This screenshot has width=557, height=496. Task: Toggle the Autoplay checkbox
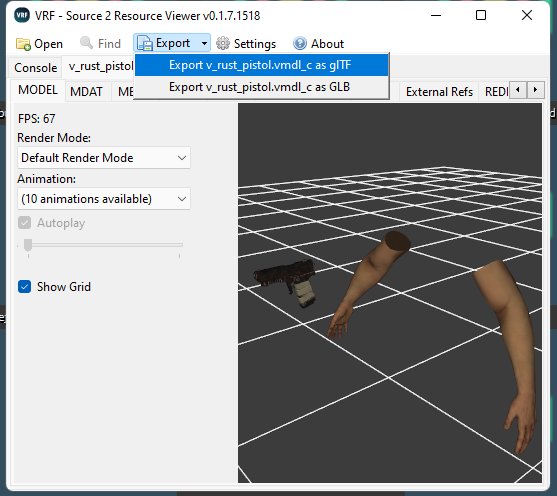(x=25, y=223)
